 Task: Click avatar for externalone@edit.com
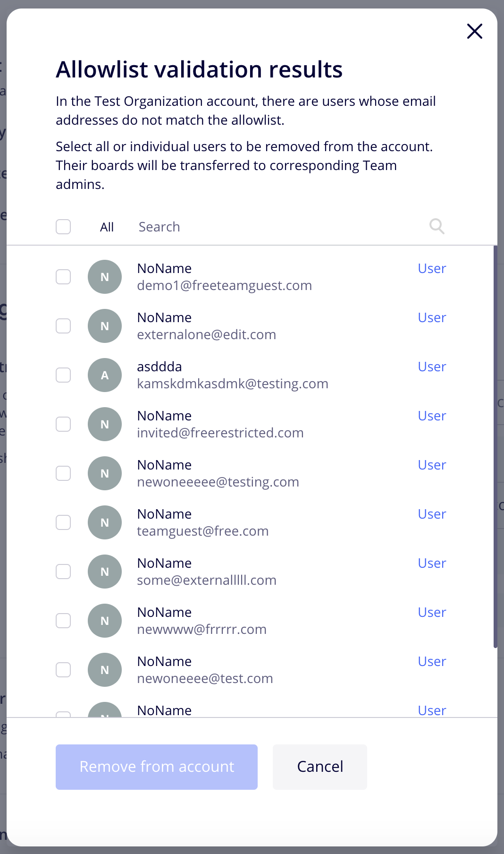pos(105,326)
